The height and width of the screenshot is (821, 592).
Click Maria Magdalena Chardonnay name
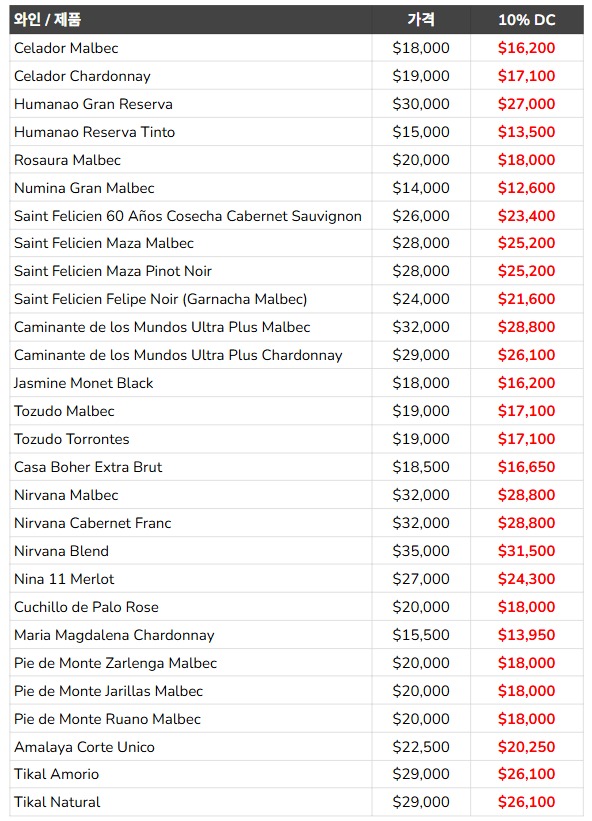pyautogui.click(x=114, y=635)
